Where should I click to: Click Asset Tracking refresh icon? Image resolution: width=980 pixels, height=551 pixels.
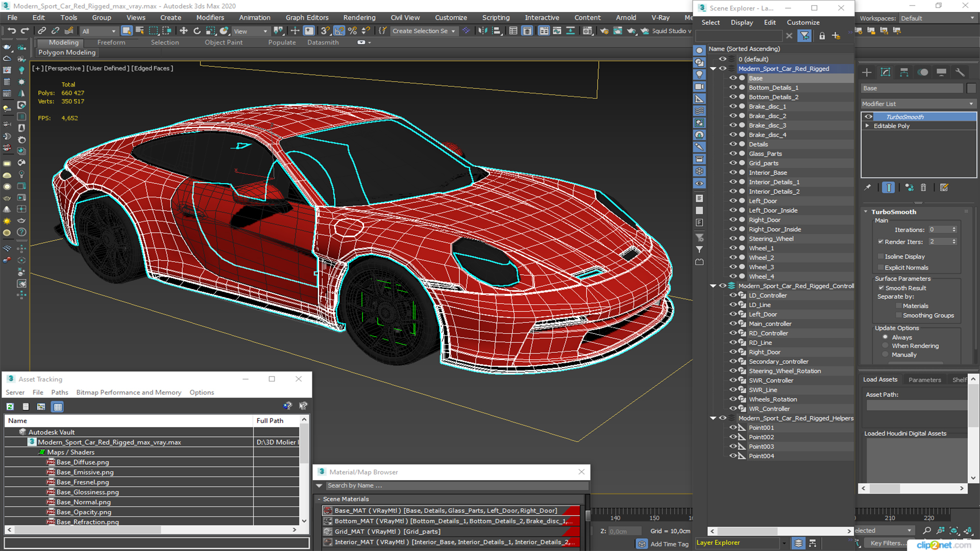tap(10, 407)
